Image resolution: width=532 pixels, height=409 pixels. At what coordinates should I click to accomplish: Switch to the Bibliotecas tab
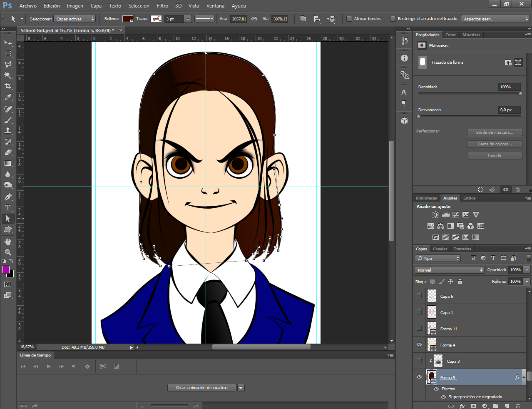coord(426,198)
